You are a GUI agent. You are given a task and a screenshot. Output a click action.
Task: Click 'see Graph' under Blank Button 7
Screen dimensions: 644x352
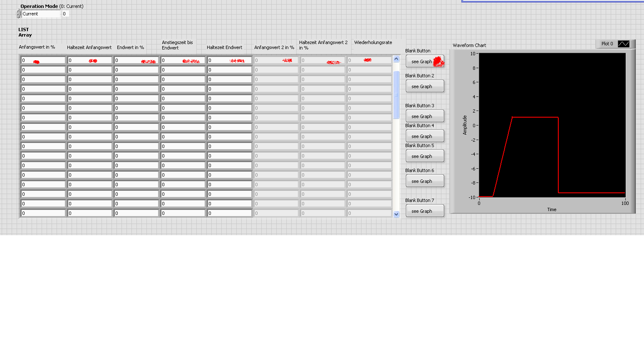pos(425,211)
